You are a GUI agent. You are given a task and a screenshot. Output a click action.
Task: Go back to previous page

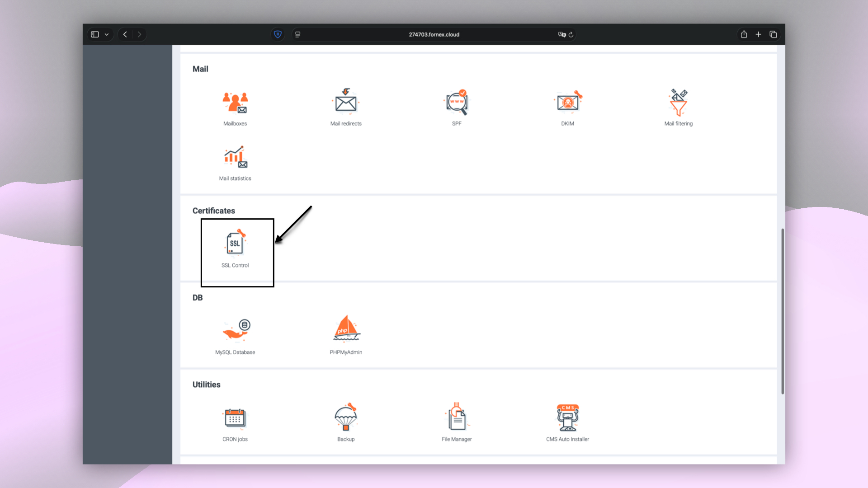click(125, 34)
